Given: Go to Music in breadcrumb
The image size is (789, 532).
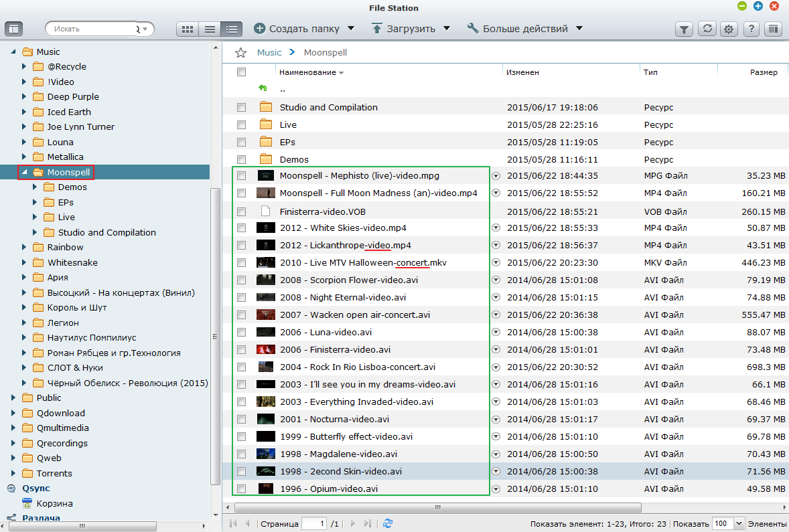Looking at the screenshot, I should (269, 52).
